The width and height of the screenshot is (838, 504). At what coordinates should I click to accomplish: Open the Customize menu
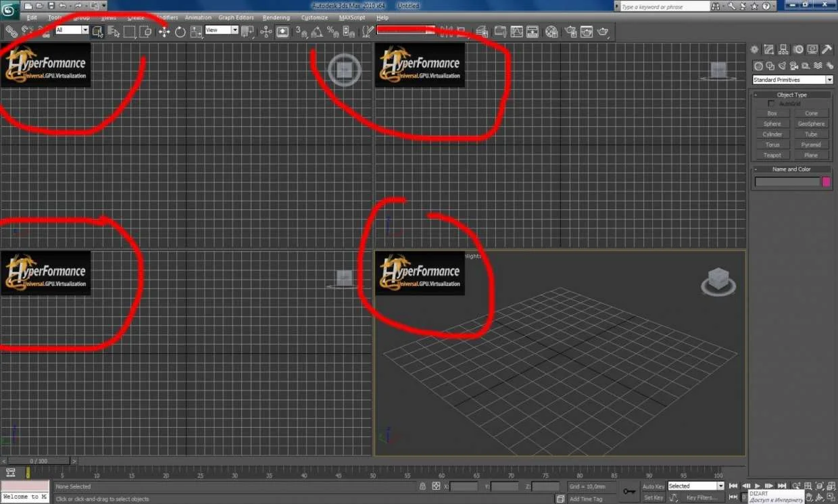coord(314,18)
